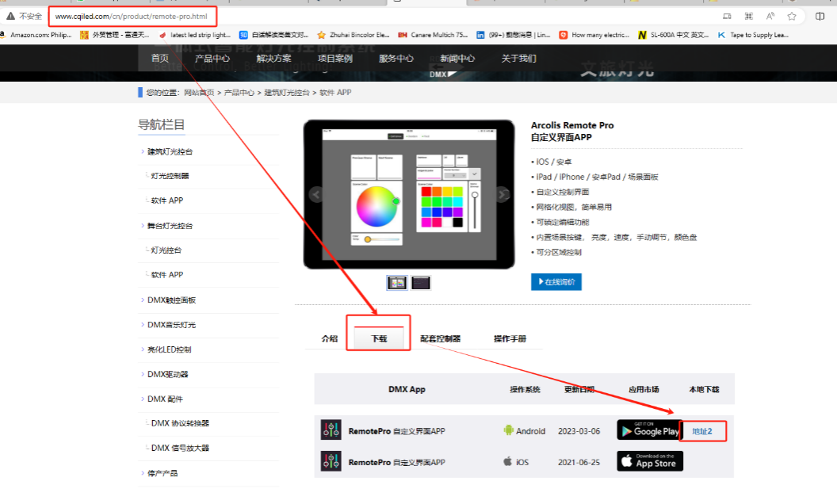Select 灯光控制器 in sidebar
Viewport: 837px width, 504px height.
pyautogui.click(x=170, y=176)
